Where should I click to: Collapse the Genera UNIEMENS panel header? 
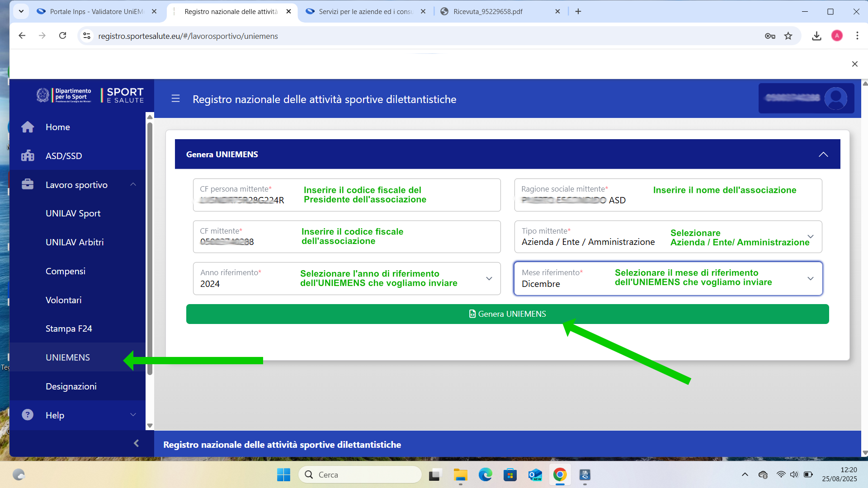coord(823,155)
